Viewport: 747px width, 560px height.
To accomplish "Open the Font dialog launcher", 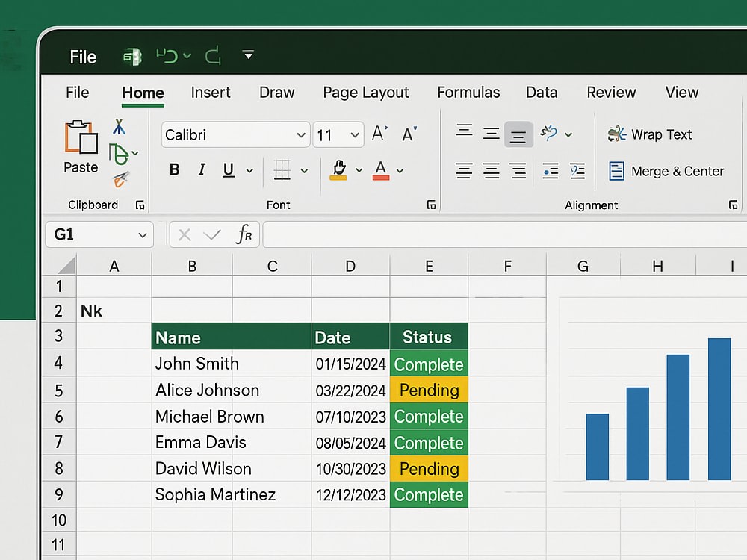I will coord(431,205).
